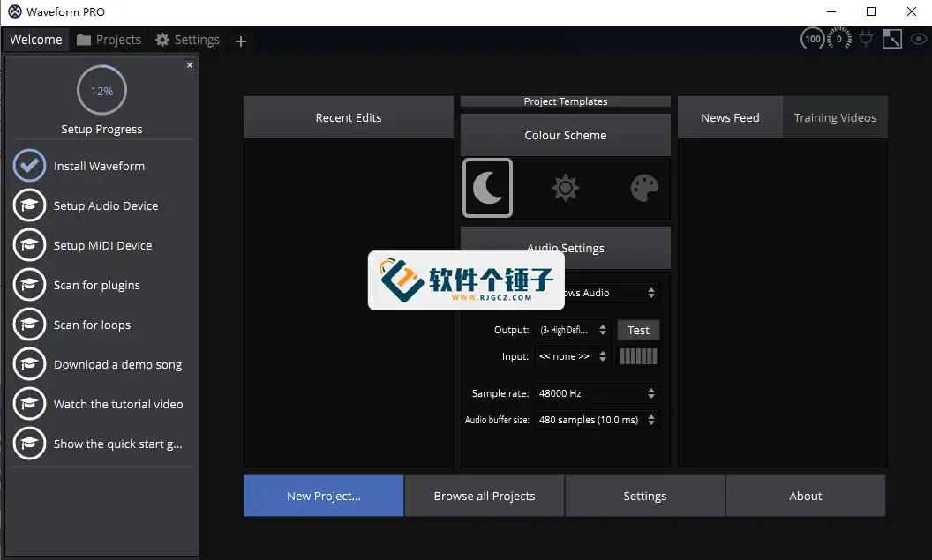Switch to the Settings tab with gear icon
This screenshot has height=560, width=932.
tap(187, 40)
